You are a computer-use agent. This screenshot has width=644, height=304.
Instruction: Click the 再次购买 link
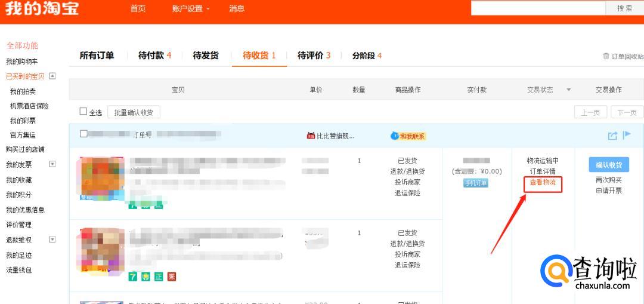(x=609, y=180)
